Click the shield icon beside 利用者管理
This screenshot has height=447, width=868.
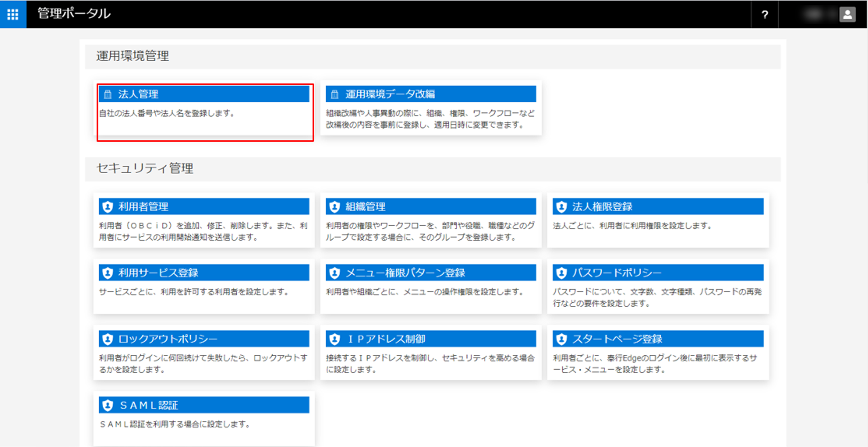[107, 207]
